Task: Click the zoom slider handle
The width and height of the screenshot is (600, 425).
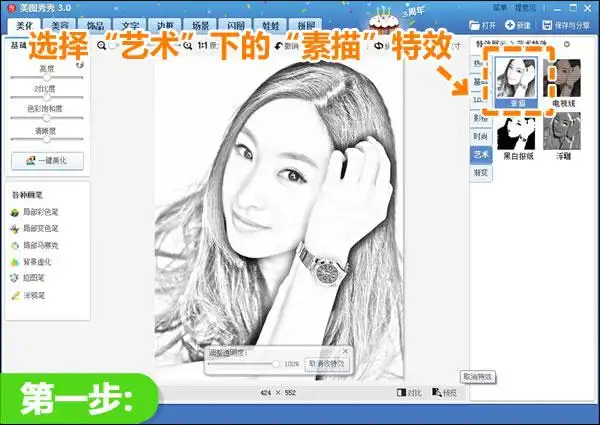Action: 113,46
